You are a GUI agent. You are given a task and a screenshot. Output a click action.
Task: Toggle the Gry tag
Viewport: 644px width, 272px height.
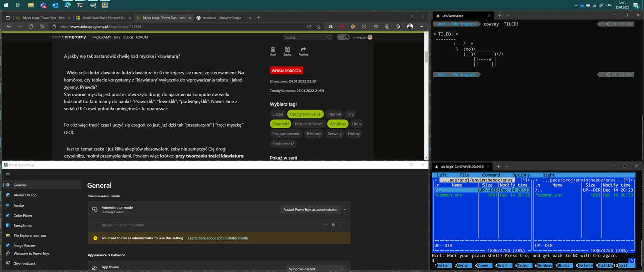click(x=351, y=114)
